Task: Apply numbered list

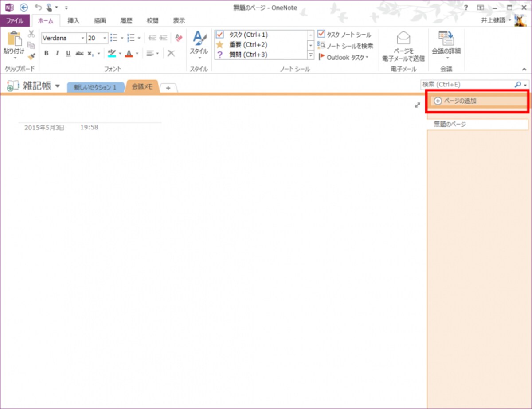Action: pyautogui.click(x=131, y=38)
